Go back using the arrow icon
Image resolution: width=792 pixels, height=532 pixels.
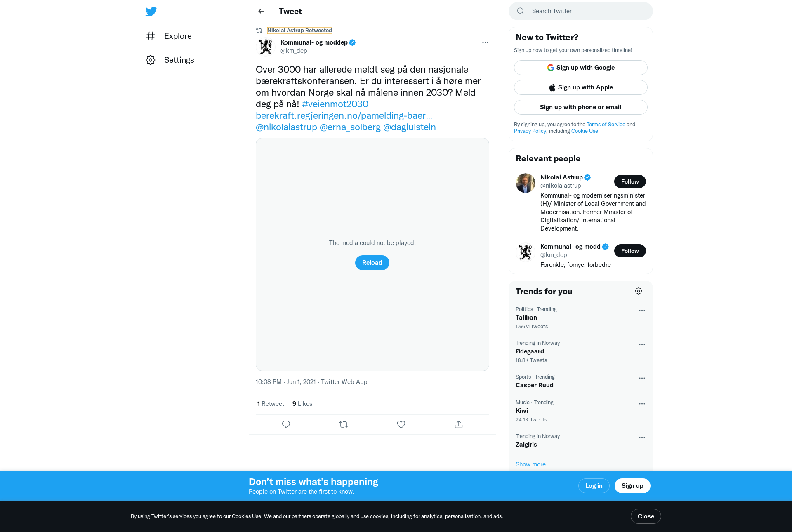[x=261, y=11]
